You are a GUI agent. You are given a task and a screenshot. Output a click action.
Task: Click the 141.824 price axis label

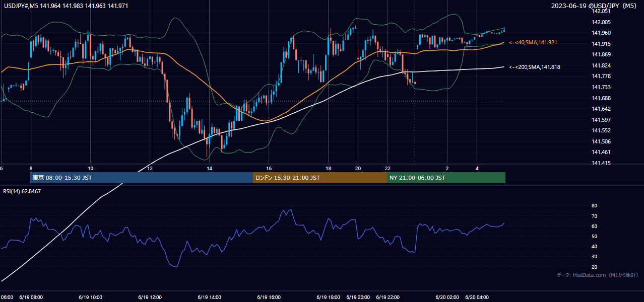602,65
